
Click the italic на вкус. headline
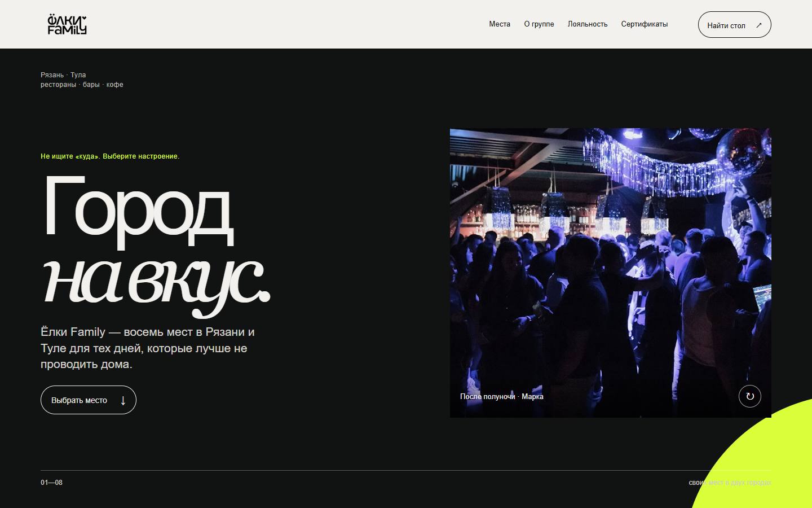pyautogui.click(x=156, y=282)
